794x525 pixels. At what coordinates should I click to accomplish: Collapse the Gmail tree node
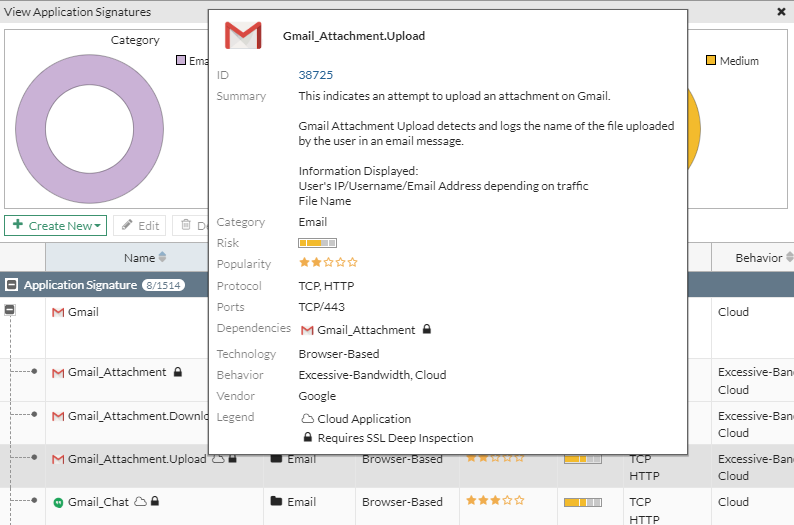click(x=10, y=310)
